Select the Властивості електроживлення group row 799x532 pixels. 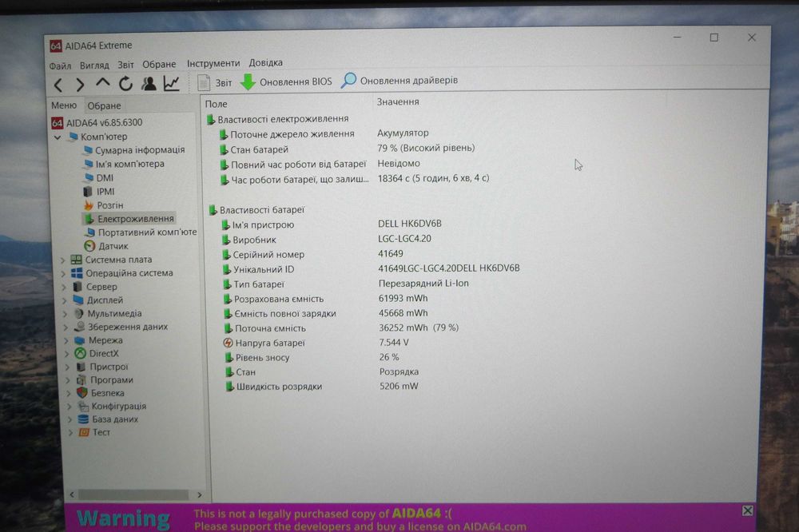278,119
